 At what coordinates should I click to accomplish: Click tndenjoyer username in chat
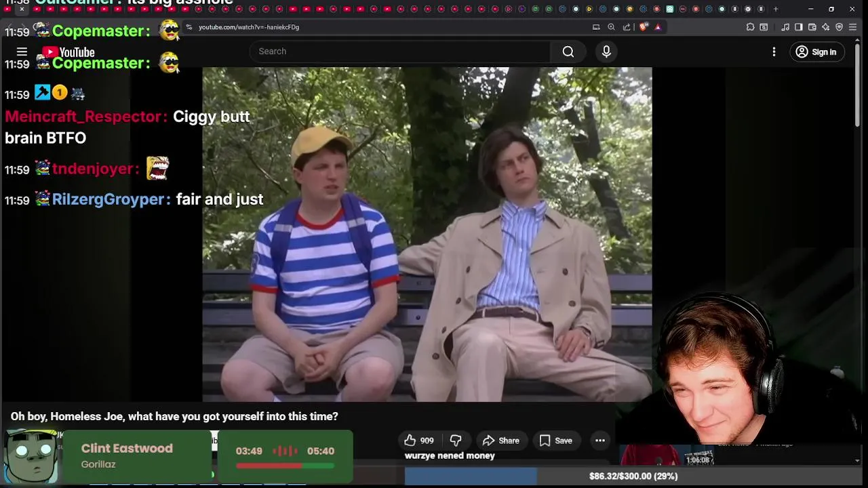[92, 169]
